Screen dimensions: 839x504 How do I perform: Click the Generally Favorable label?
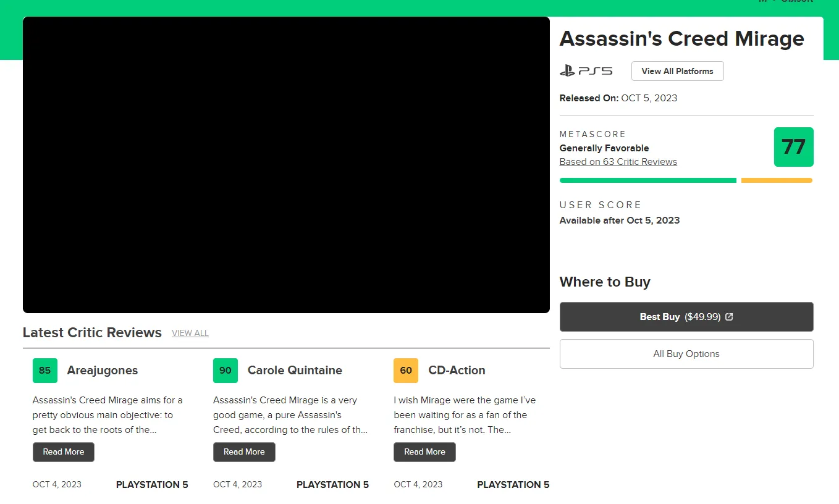pos(604,148)
